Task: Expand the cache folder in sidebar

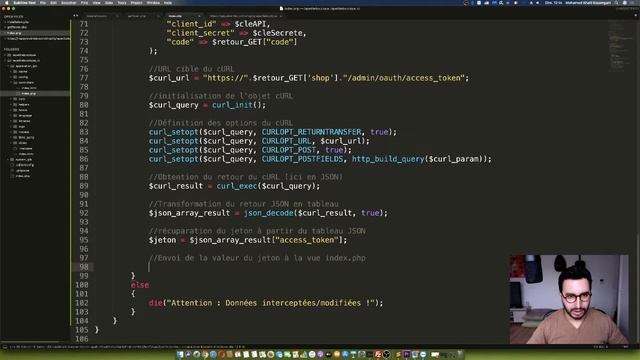Action: pos(11,71)
